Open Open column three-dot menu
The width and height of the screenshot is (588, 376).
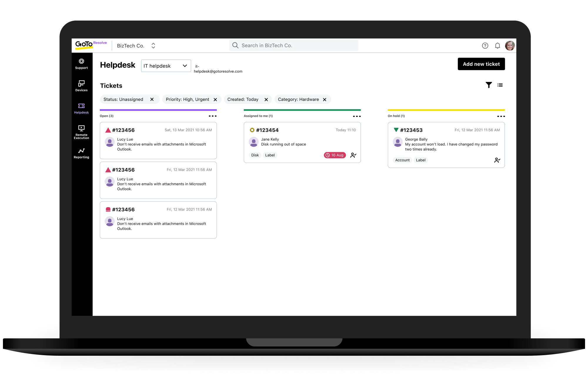(x=213, y=116)
